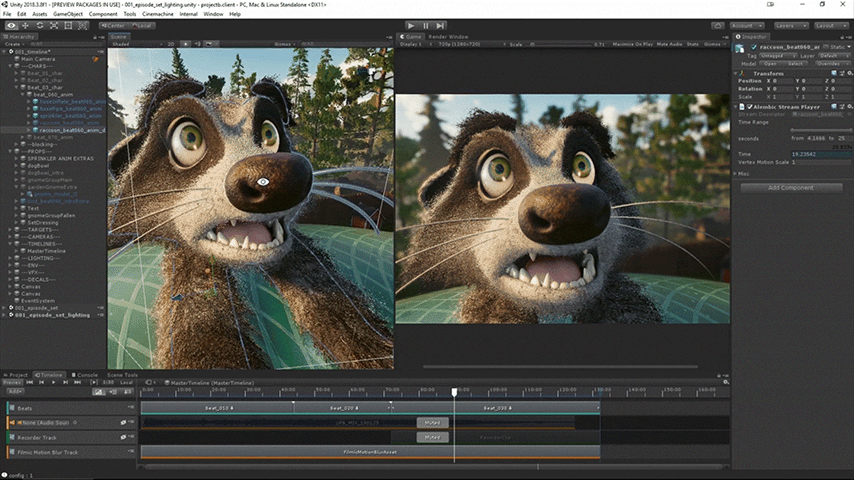
Task: Click the main Play button
Action: click(x=411, y=26)
